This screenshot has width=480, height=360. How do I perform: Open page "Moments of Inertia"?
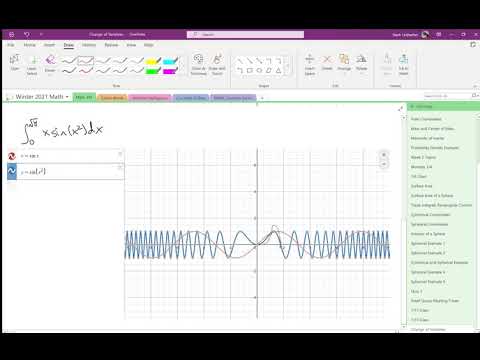point(427,138)
